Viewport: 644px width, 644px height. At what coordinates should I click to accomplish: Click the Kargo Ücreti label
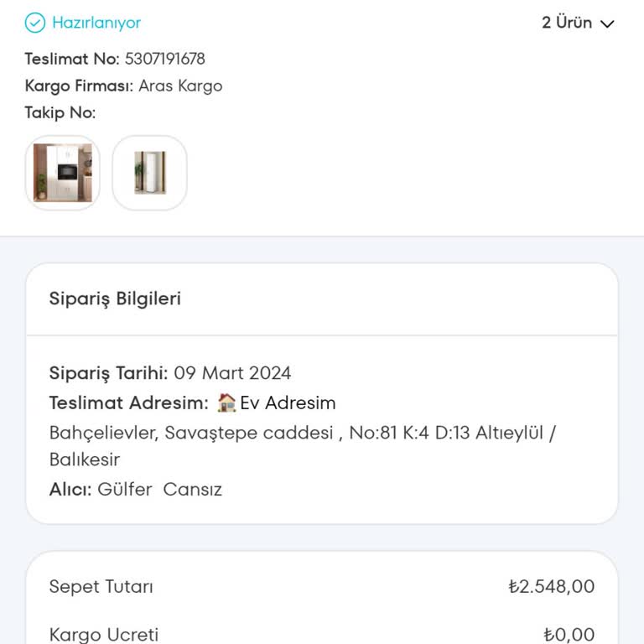[x=104, y=635]
